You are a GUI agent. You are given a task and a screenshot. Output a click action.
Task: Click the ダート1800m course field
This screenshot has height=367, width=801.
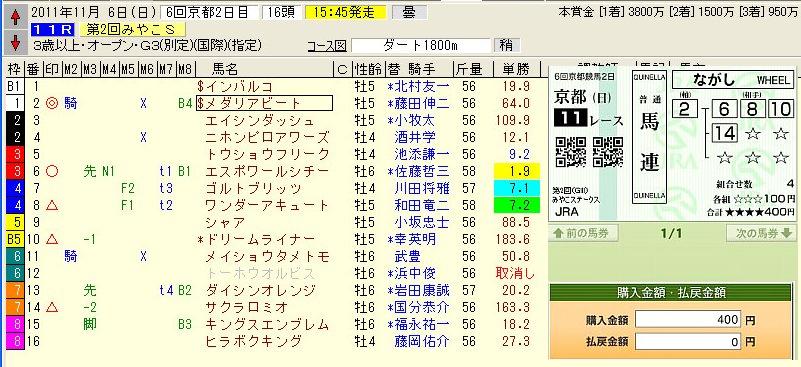coord(421,45)
